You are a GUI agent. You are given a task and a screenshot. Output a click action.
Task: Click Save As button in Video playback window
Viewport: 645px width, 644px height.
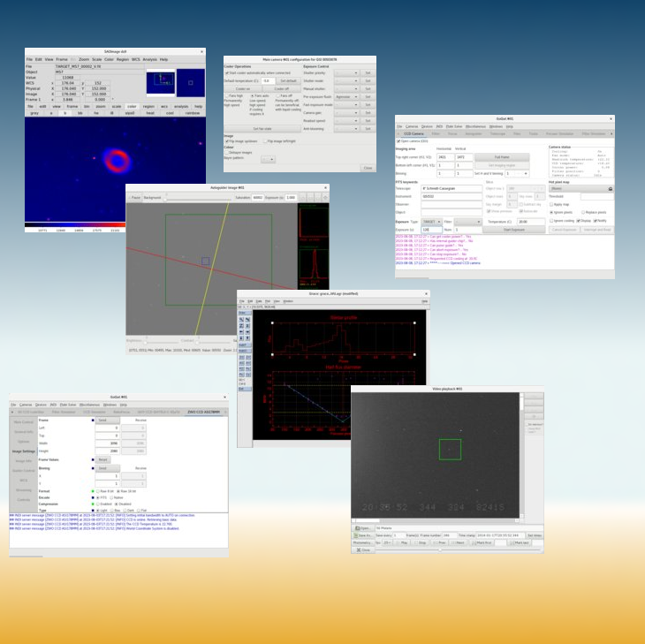pos(363,535)
